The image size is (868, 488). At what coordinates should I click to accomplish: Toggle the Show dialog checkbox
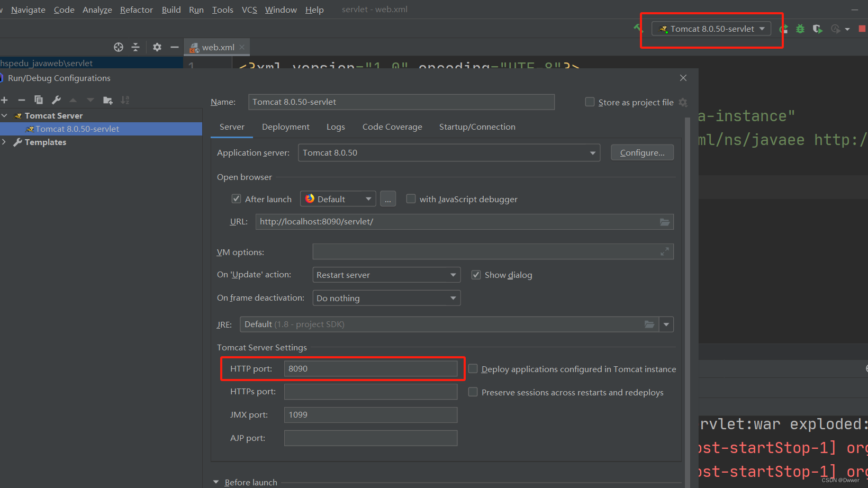[x=476, y=275]
